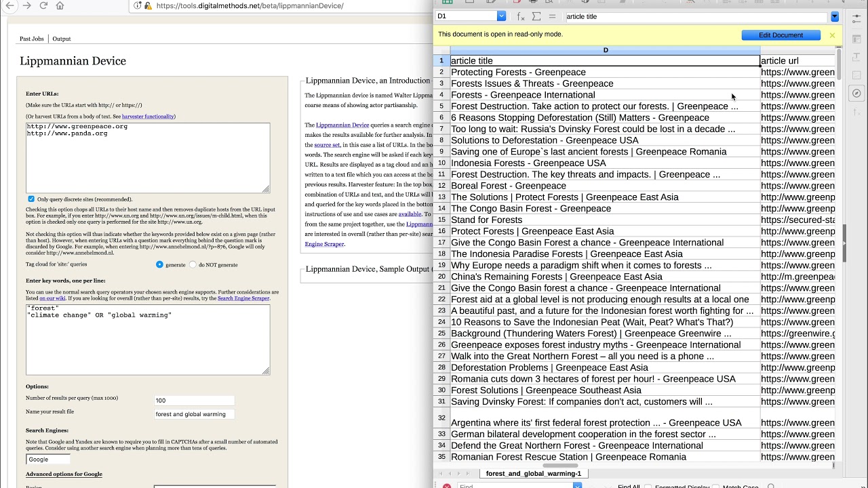Select row 1 header
Image resolution: width=868 pixels, height=488 pixels.
[x=441, y=60]
